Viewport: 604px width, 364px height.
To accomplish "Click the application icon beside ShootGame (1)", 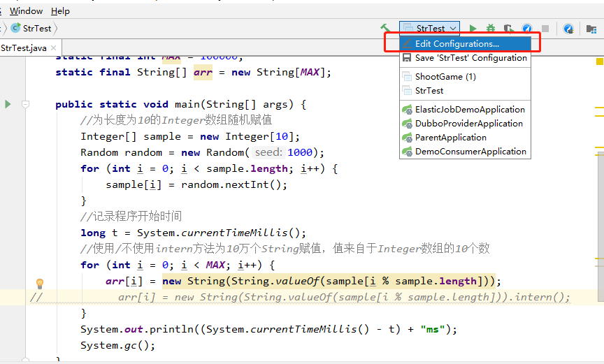I will pyautogui.click(x=407, y=77).
